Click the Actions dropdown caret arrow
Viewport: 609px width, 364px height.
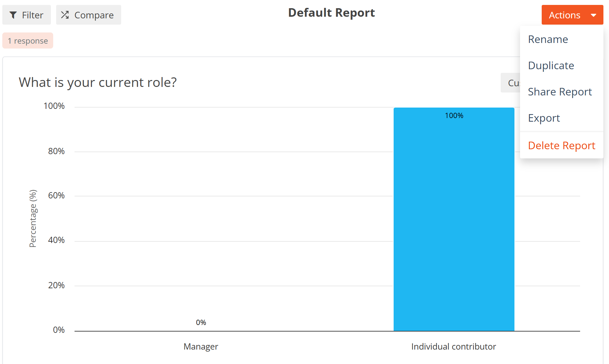[594, 15]
